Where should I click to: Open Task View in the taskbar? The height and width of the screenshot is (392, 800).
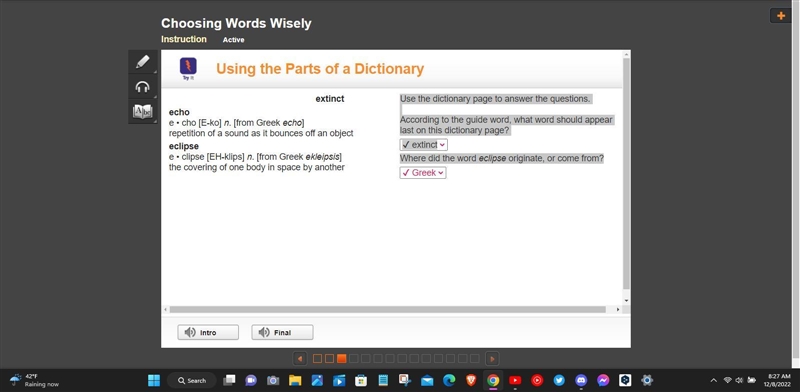pyautogui.click(x=229, y=380)
